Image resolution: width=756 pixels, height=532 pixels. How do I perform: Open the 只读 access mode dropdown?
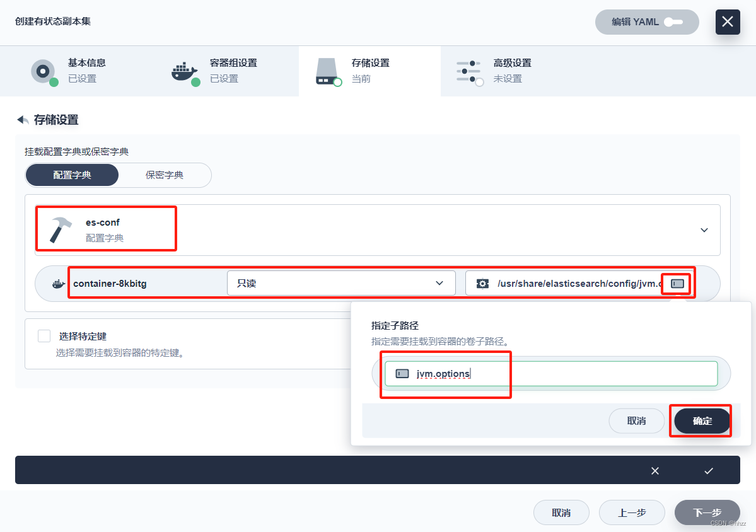coord(340,283)
